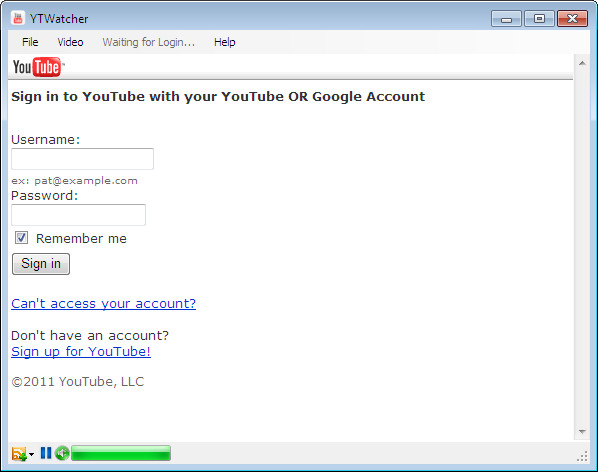Click the window resize grip icon

pos(582,456)
